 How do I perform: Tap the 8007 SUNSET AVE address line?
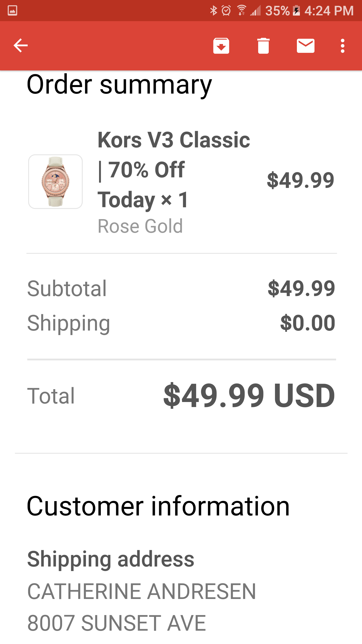(117, 623)
